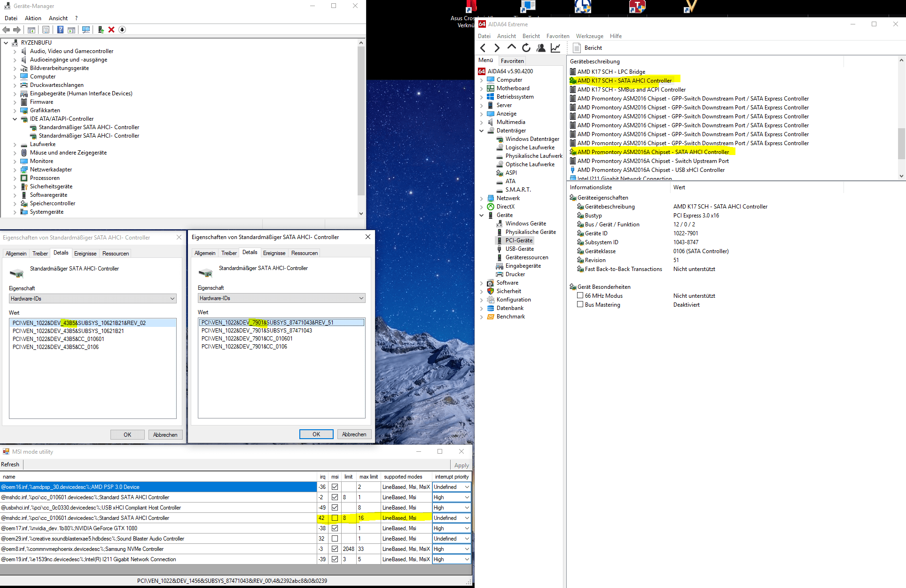Click the red X uninstall device icon
The height and width of the screenshot is (588, 906).
point(111,30)
